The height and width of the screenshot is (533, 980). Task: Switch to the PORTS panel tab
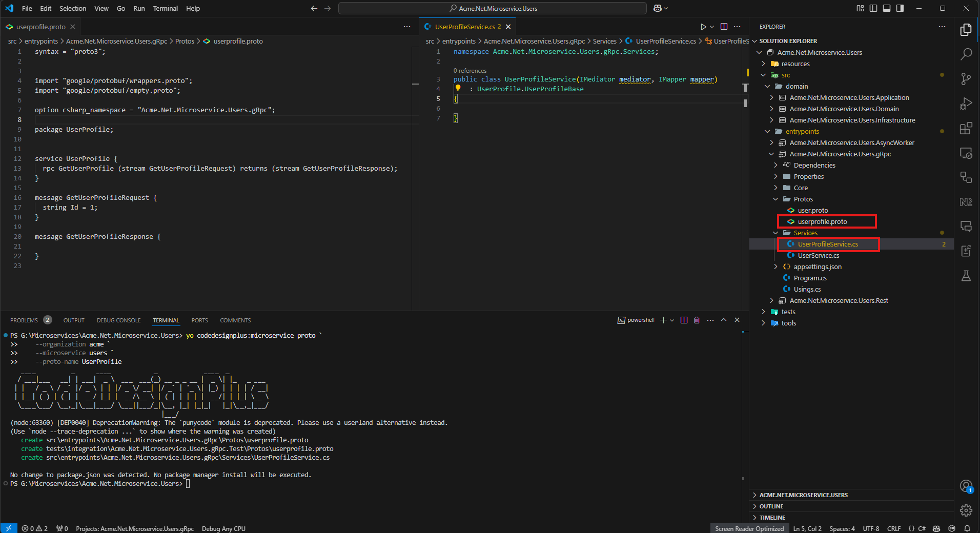tap(200, 320)
